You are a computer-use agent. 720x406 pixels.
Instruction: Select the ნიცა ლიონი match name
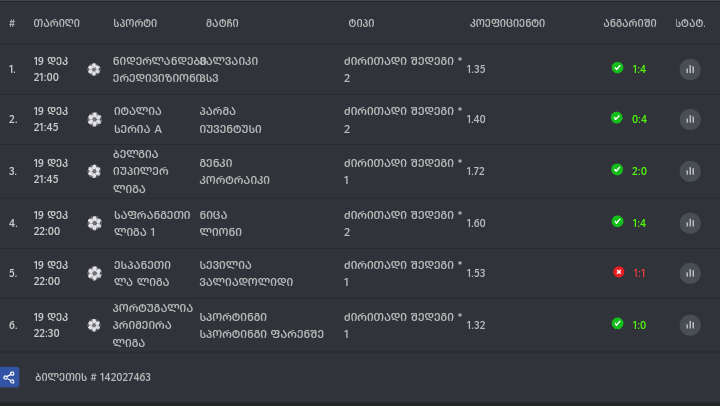coord(220,222)
